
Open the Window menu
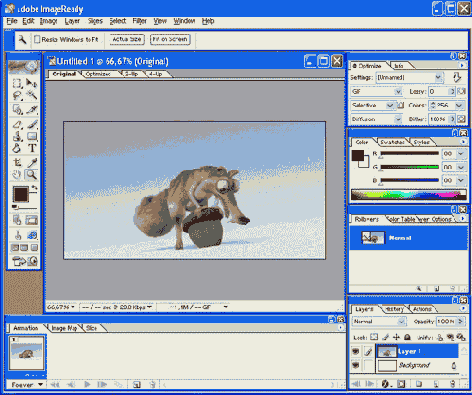click(x=184, y=21)
